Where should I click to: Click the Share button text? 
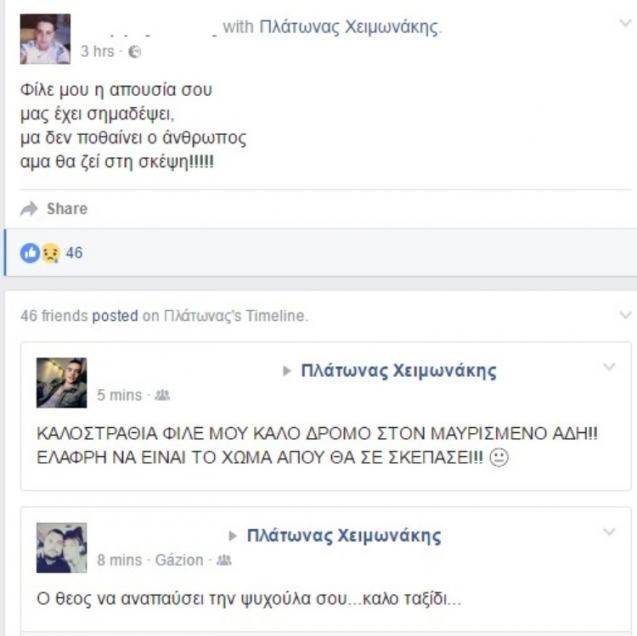point(67,209)
